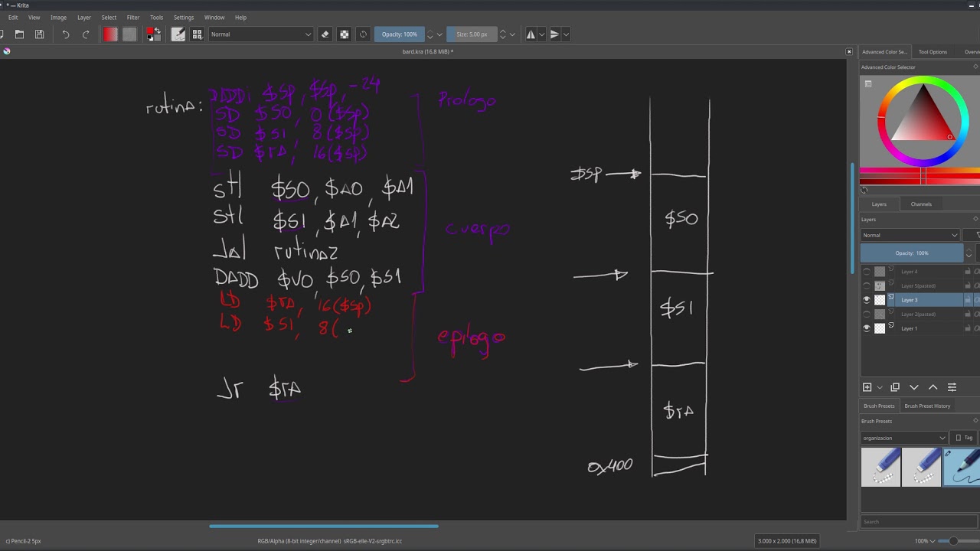
Task: Open the pattern fill chooser
Action: [x=129, y=34]
